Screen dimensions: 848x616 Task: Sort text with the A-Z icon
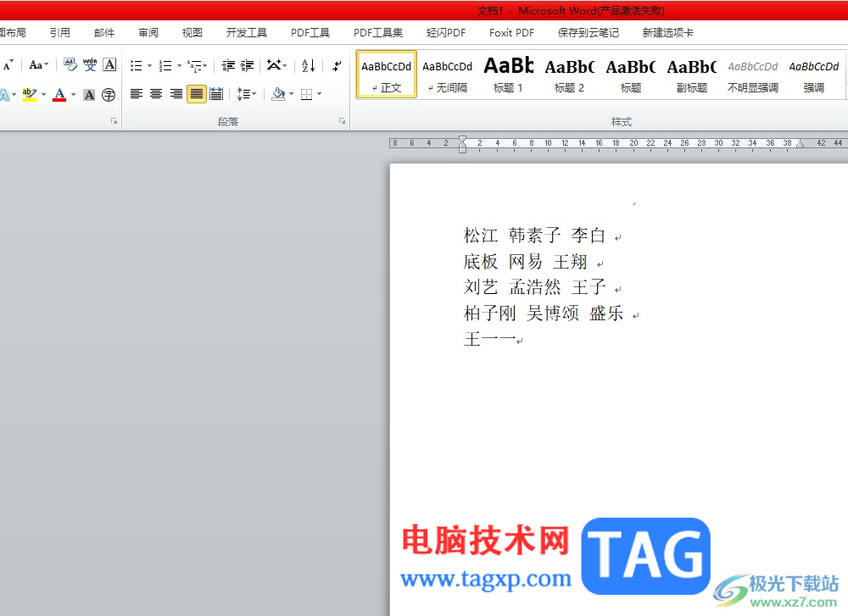tap(309, 66)
